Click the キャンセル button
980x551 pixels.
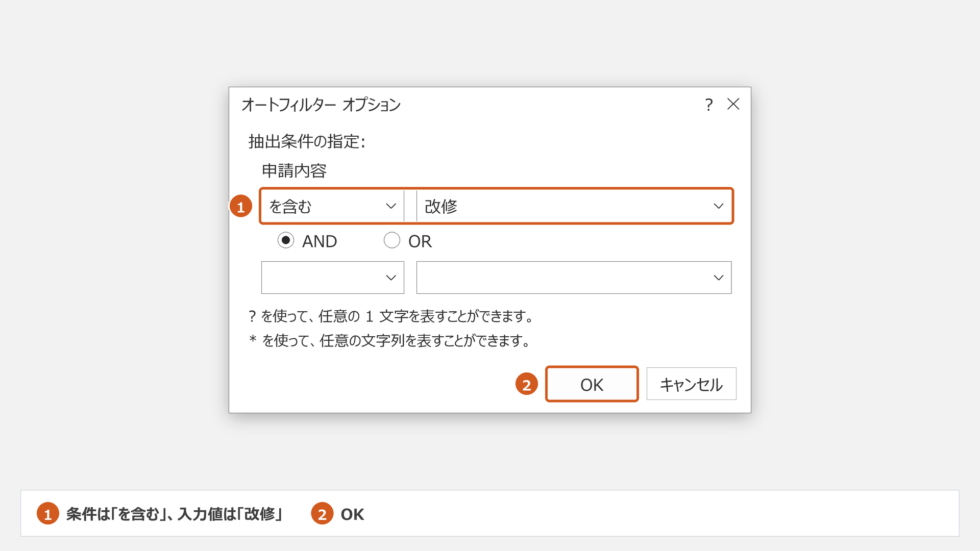pos(692,384)
